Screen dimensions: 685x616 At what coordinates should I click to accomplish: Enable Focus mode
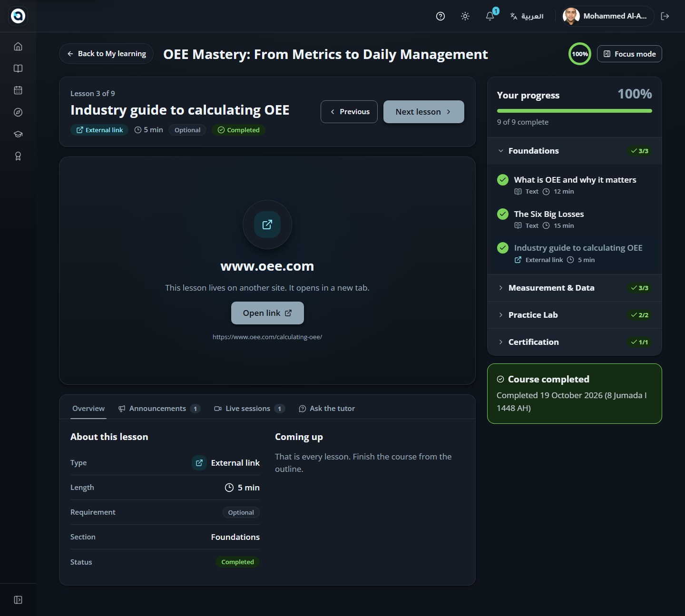(629, 54)
